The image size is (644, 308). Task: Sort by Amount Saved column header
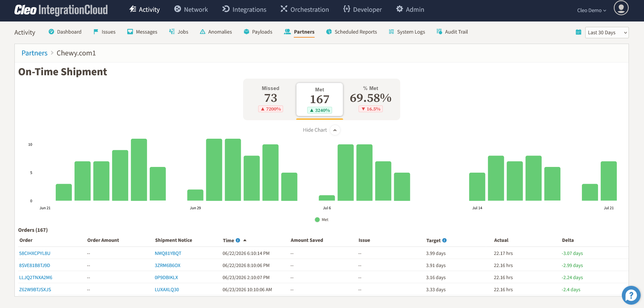[x=307, y=240]
